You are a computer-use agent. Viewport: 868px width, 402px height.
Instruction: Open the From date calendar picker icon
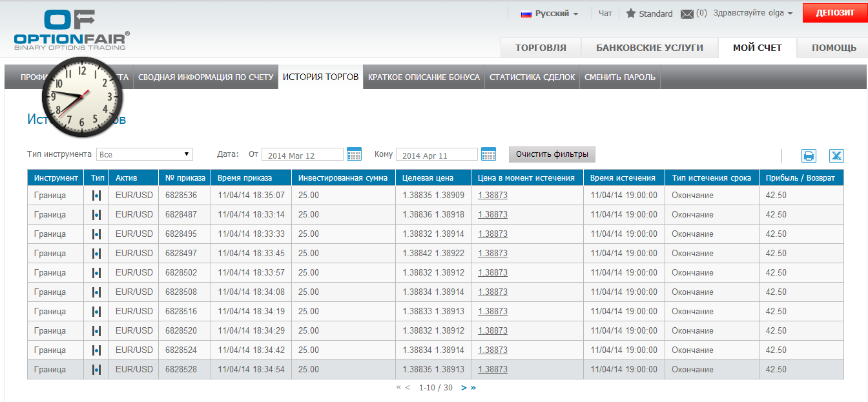pos(354,154)
